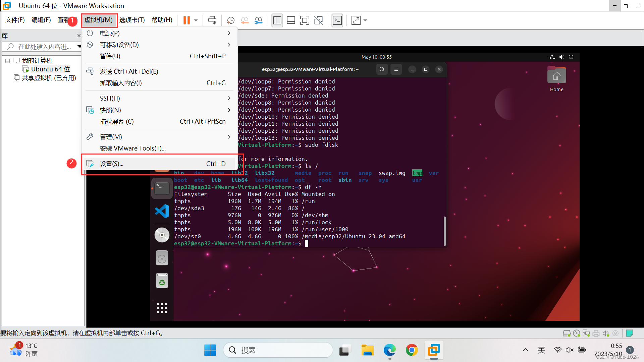The width and height of the screenshot is (644, 362).
Task: Pause the virtual machine with the pause button
Action: (x=186, y=20)
